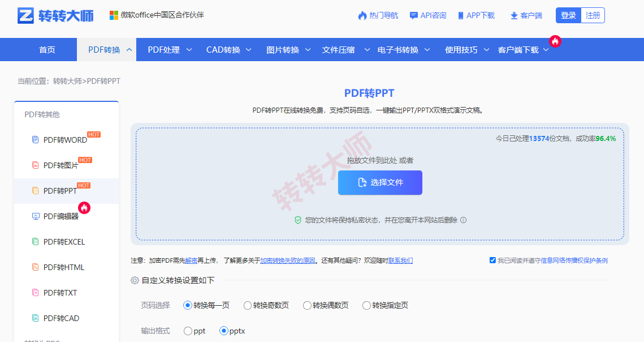This screenshot has height=342, width=644.
Task: Open the 电子书转换 nav menu
Action: [398, 50]
